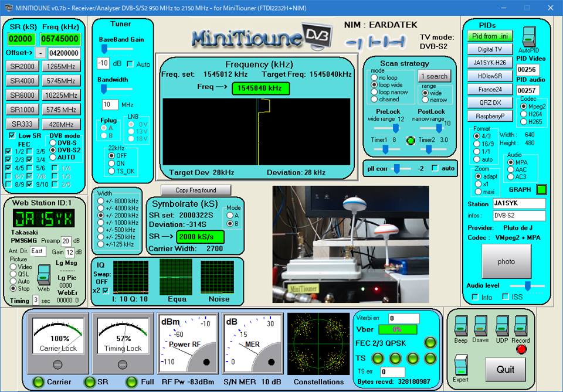563x392 pixels.
Task: Toggle the Beep switch
Action: (461, 326)
